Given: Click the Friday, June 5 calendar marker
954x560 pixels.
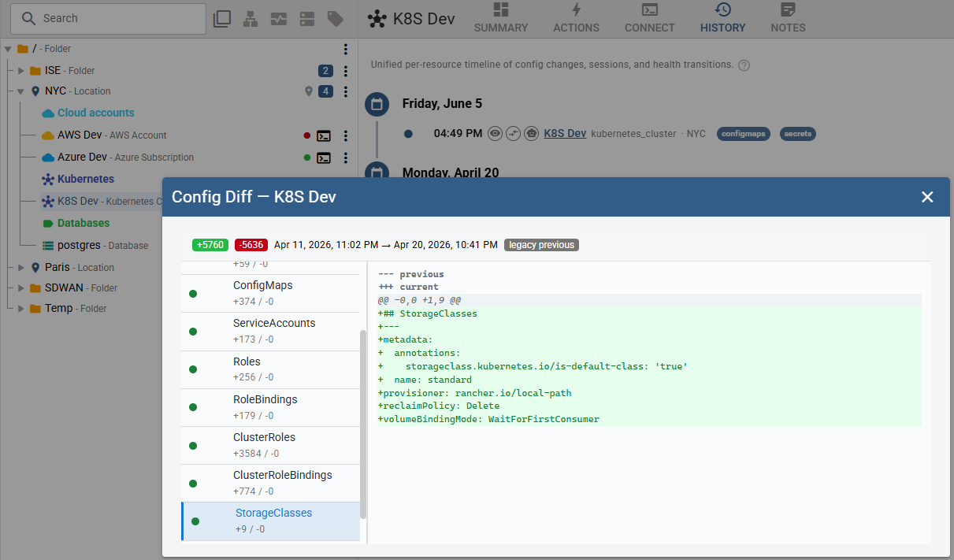Looking at the screenshot, I should click(377, 104).
